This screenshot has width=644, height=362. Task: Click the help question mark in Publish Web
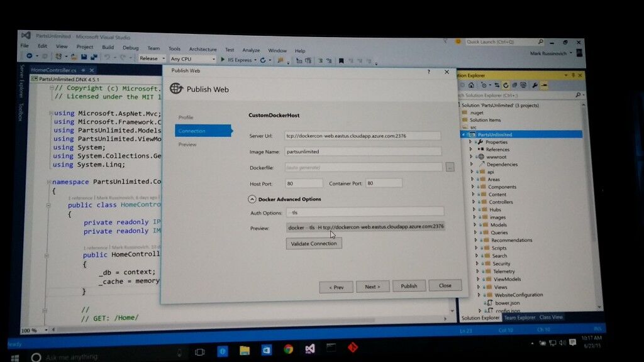pyautogui.click(x=429, y=72)
